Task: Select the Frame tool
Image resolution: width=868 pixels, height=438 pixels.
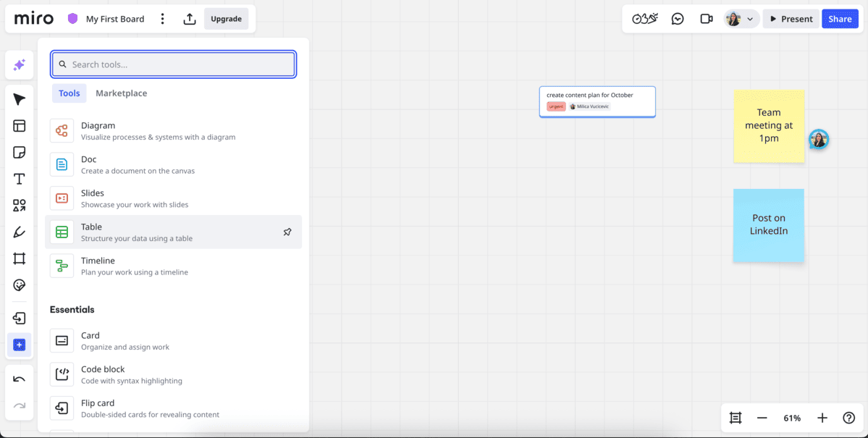Action: tap(20, 258)
